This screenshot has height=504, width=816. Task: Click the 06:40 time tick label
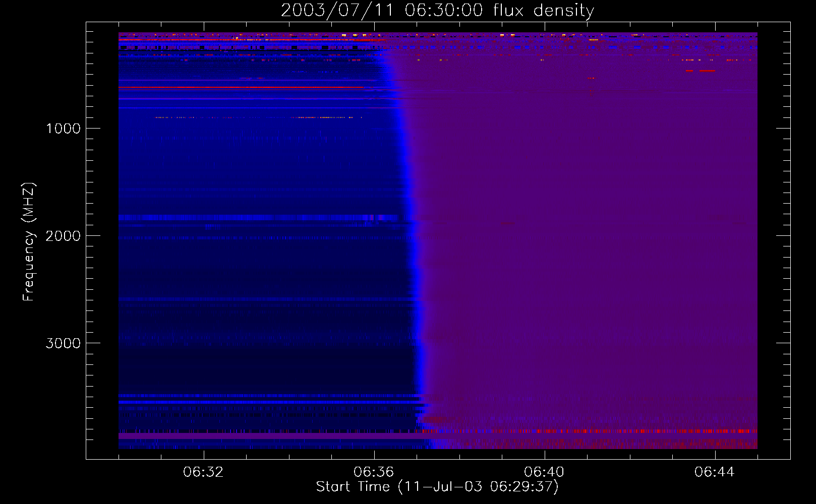pyautogui.click(x=544, y=472)
